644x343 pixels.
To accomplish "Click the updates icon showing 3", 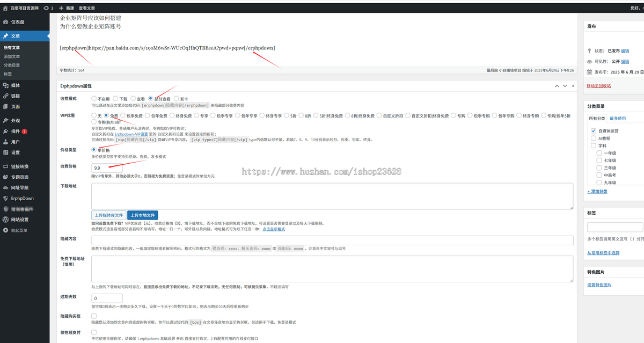I will [46, 8].
